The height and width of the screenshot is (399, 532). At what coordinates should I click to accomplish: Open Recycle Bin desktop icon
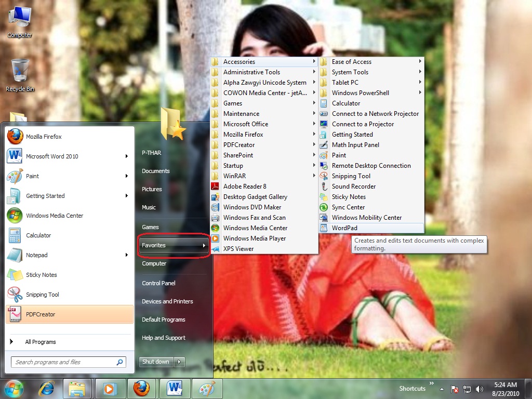coord(20,75)
